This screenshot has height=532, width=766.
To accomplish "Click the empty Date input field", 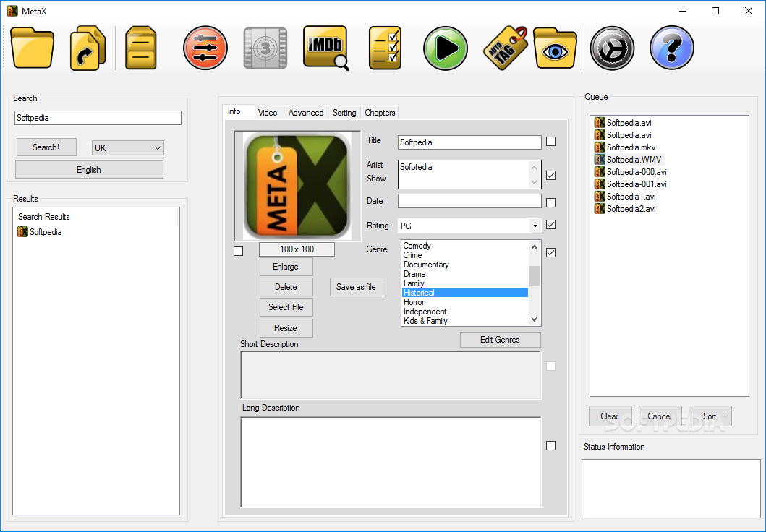I will [x=469, y=201].
